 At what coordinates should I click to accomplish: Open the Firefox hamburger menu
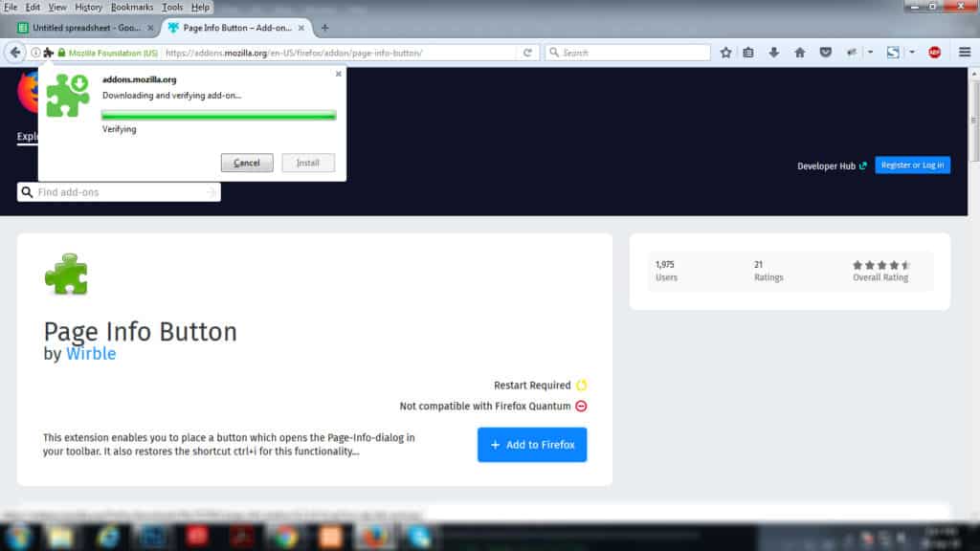(965, 53)
